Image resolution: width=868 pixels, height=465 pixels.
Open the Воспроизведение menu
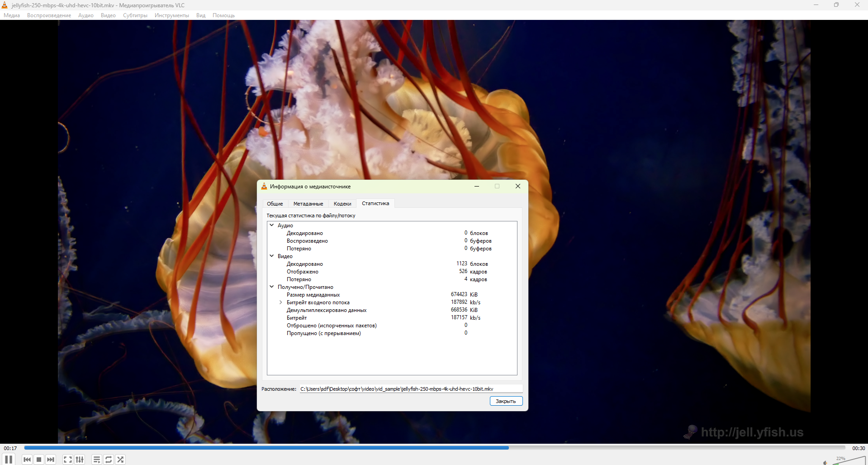[x=49, y=15]
